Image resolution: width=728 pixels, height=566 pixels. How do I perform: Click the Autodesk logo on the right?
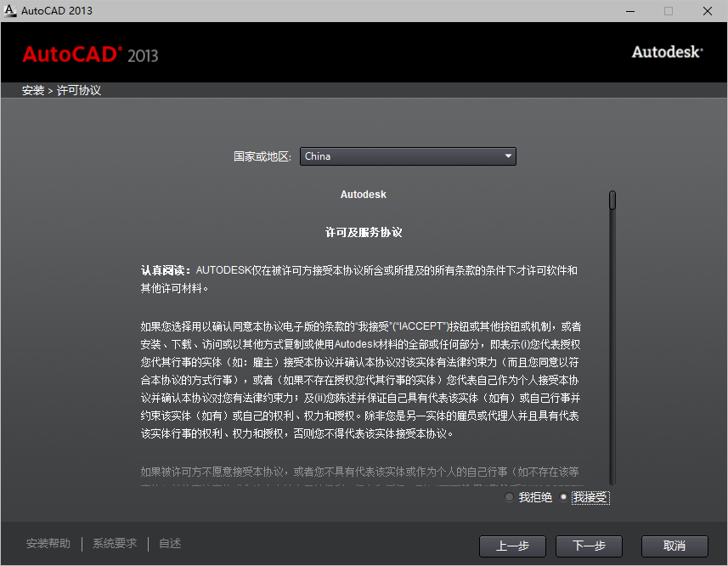[666, 52]
